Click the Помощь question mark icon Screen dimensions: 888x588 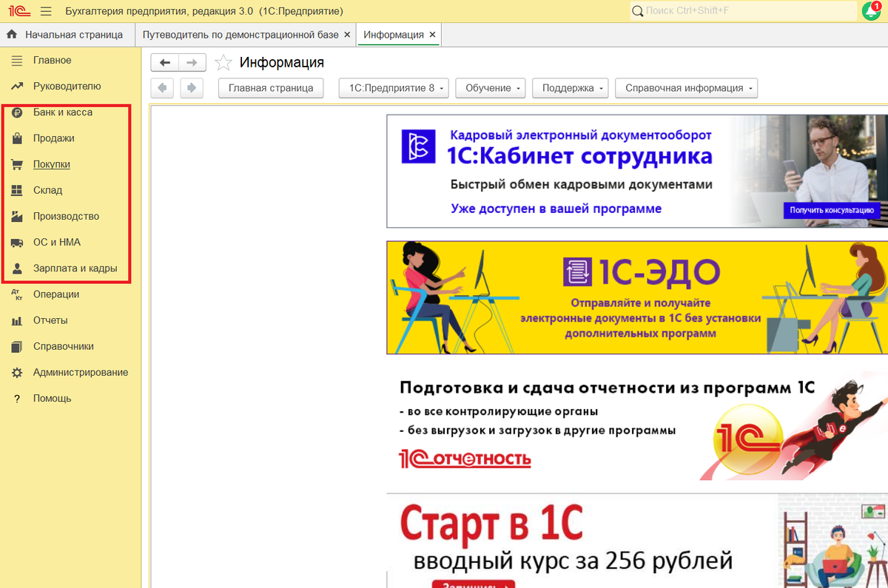point(17,399)
